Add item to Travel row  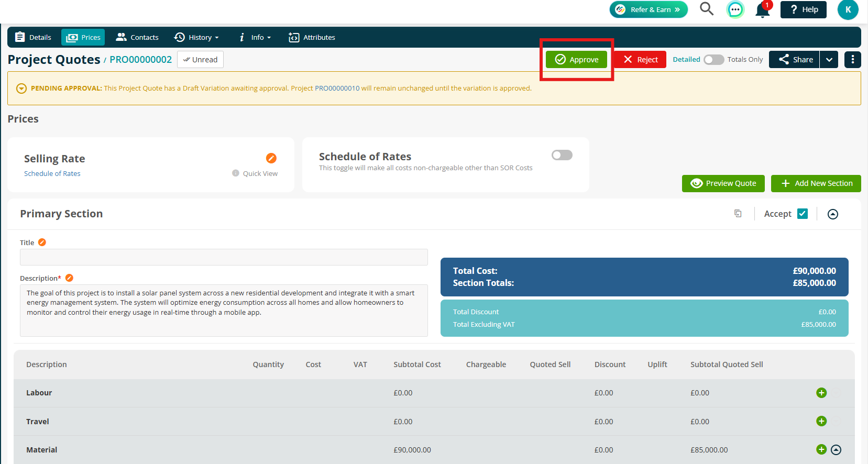(x=821, y=421)
